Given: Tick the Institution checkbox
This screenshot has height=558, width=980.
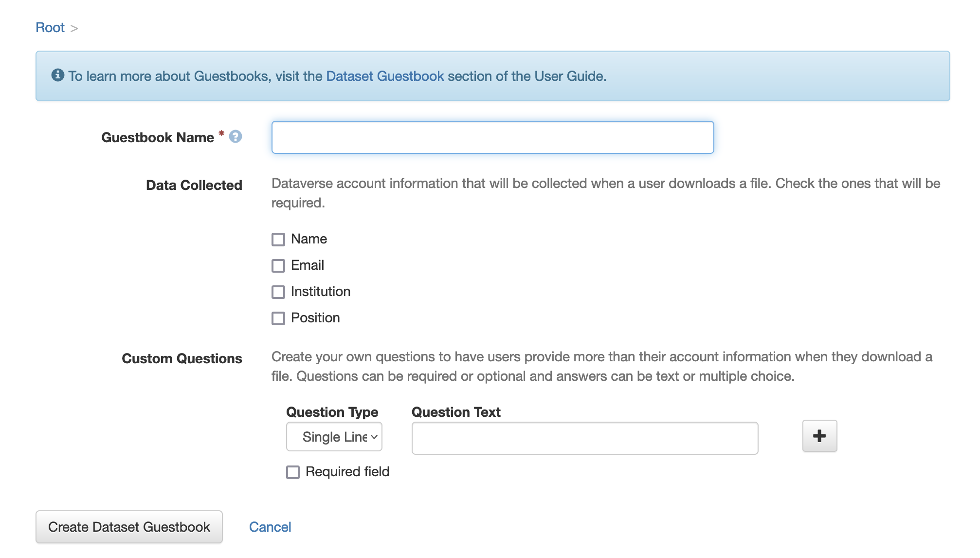Looking at the screenshot, I should coord(278,292).
